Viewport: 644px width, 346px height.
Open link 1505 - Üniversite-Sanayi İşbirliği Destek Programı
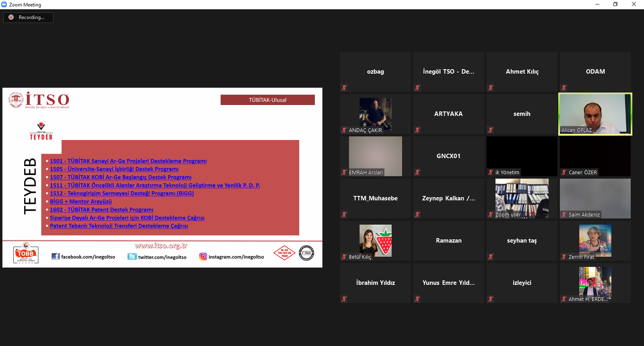(114, 169)
